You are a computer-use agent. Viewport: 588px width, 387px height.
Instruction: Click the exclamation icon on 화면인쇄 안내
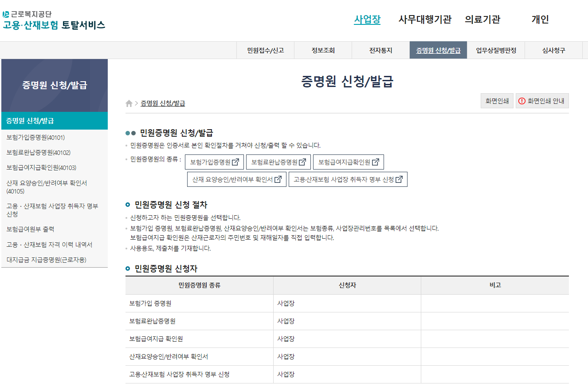coord(522,101)
